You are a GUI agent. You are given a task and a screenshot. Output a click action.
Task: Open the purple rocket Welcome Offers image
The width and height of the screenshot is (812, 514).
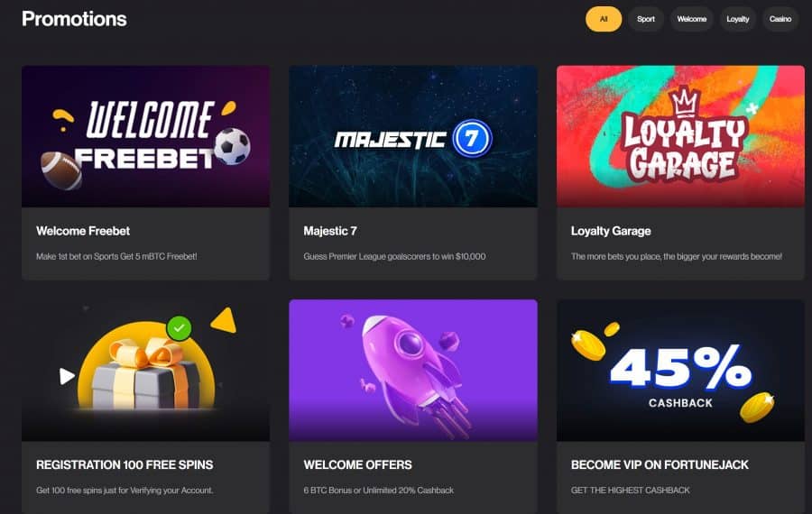click(412, 370)
